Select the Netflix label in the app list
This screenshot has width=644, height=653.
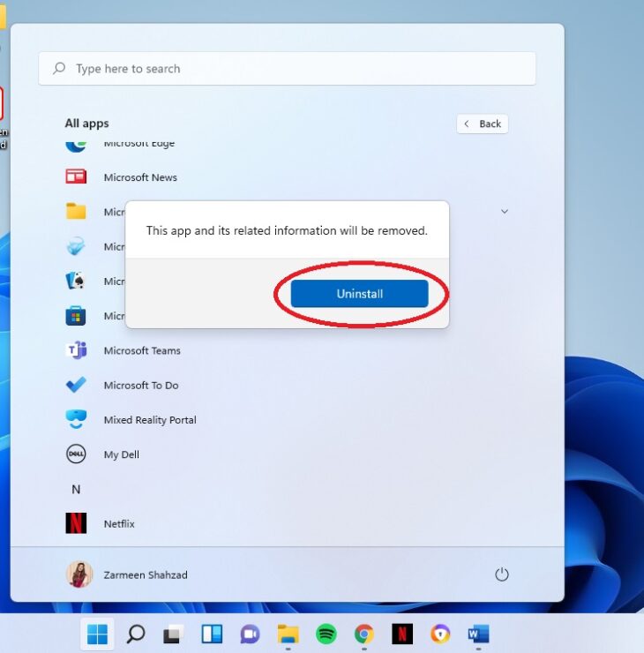coord(119,524)
